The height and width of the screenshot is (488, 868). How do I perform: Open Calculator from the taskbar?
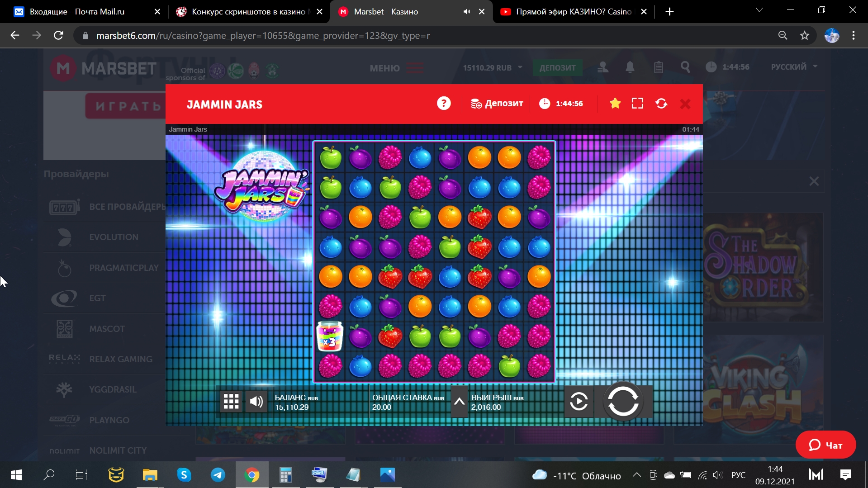tap(285, 475)
